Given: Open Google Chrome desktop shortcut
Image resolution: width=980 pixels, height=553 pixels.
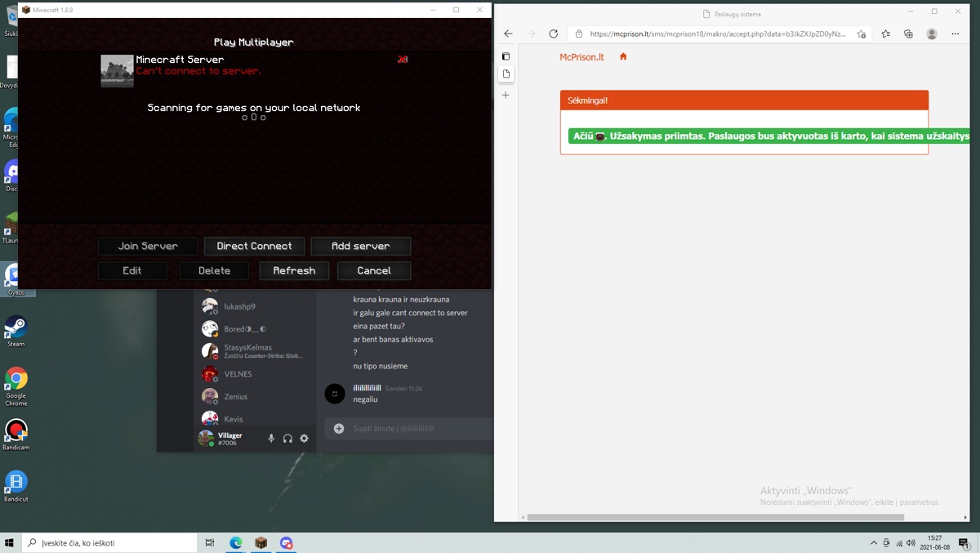Looking at the screenshot, I should [16, 386].
